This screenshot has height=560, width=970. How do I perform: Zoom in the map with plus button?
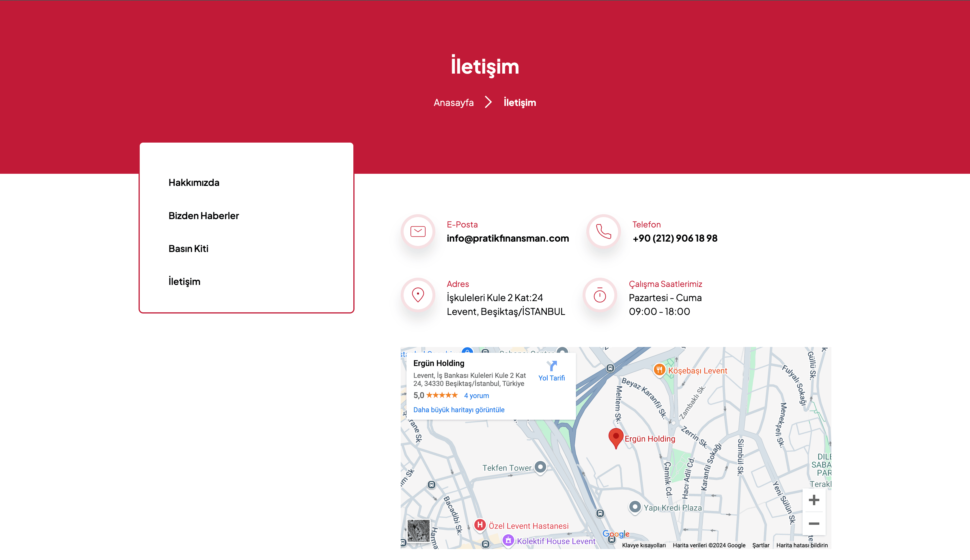814,500
